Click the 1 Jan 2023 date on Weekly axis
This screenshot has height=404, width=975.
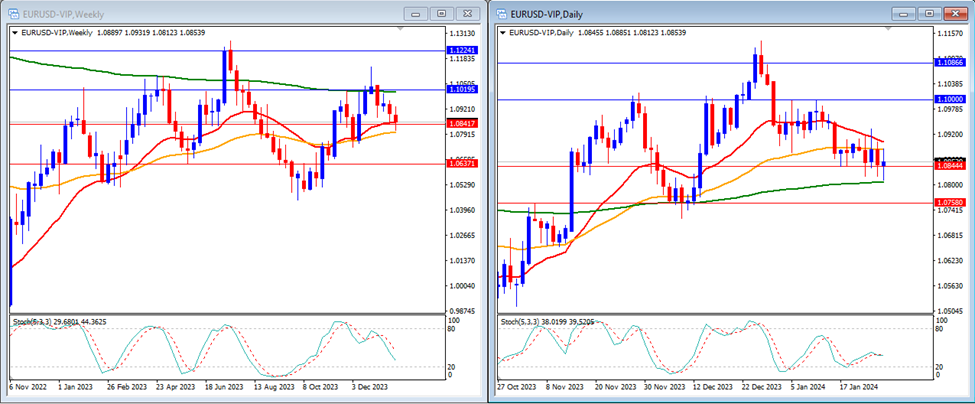(75, 386)
